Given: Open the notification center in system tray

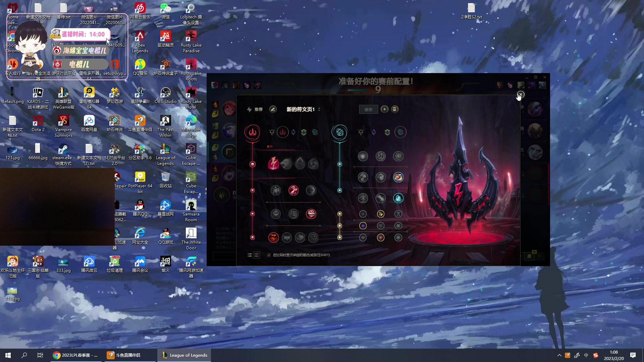Looking at the screenshot, I should (633, 355).
